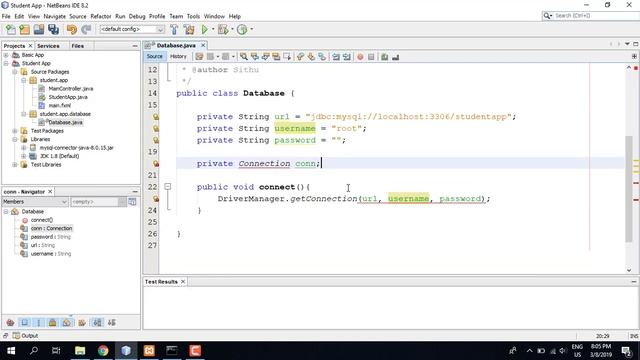This screenshot has width=640, height=360.
Task: Expand the Test Libraries node
Action: tap(15, 164)
